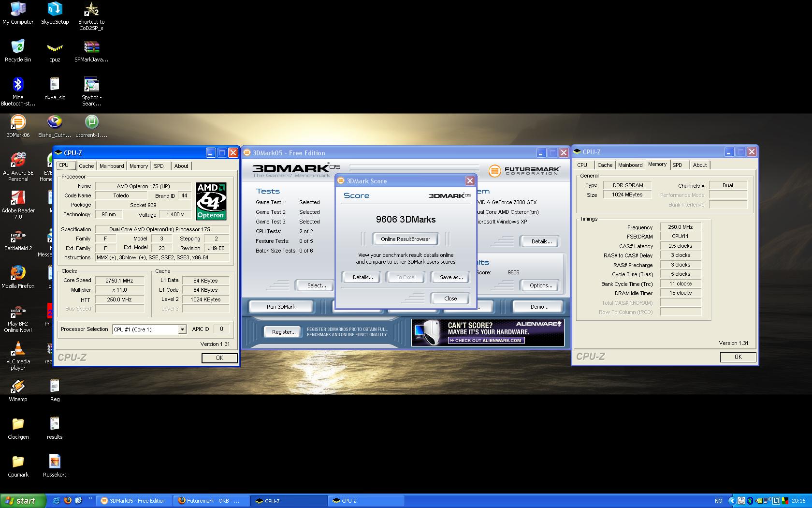Viewport: 812px width, 508px height.
Task: Click the Core Speed value field
Action: pyautogui.click(x=119, y=281)
